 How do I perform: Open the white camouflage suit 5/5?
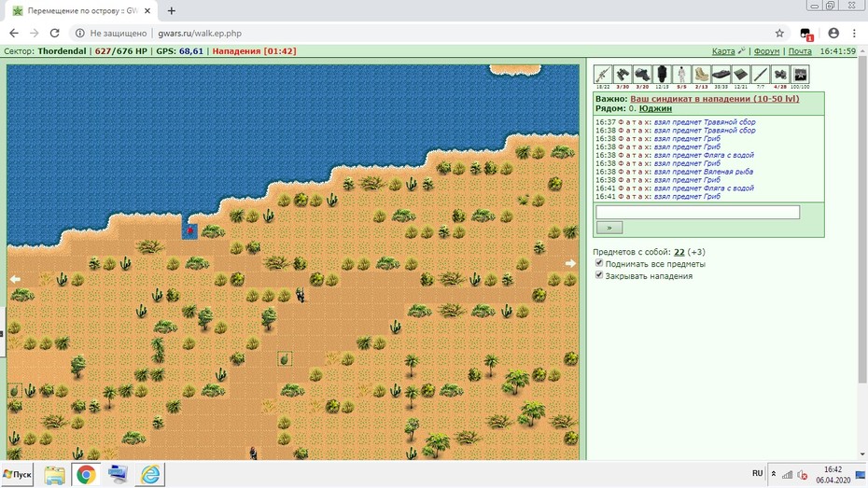pyautogui.click(x=681, y=74)
